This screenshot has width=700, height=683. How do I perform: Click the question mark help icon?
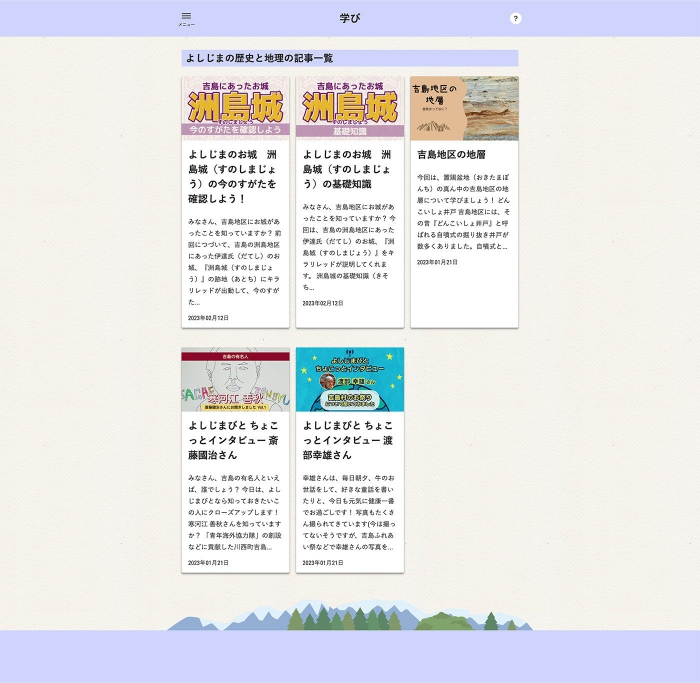tap(516, 18)
